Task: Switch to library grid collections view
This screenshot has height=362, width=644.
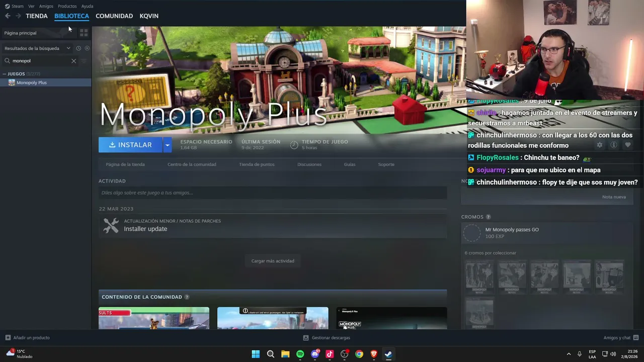Action: coord(84,33)
